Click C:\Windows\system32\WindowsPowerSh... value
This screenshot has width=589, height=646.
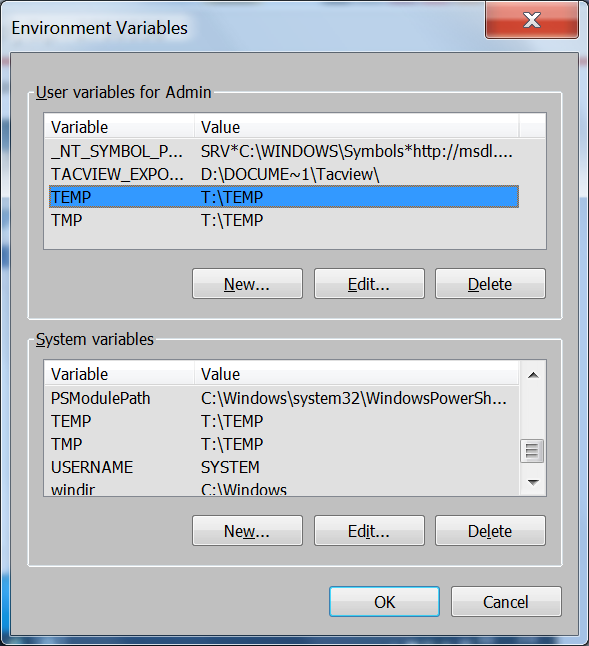click(354, 398)
